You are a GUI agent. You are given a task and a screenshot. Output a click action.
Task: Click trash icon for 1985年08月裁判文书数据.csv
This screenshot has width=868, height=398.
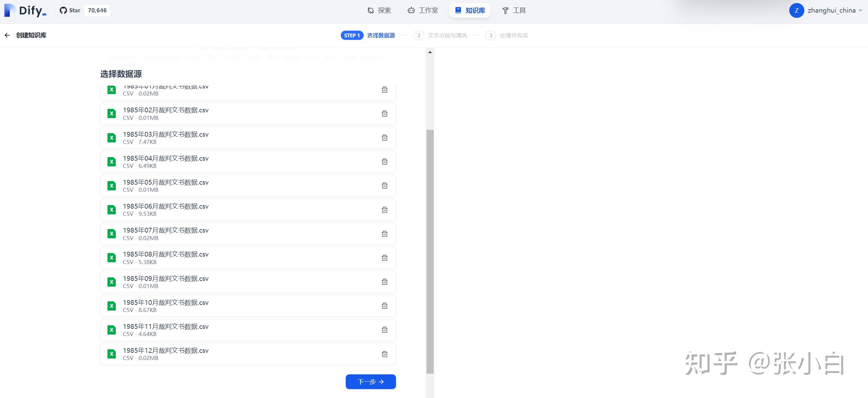click(384, 258)
